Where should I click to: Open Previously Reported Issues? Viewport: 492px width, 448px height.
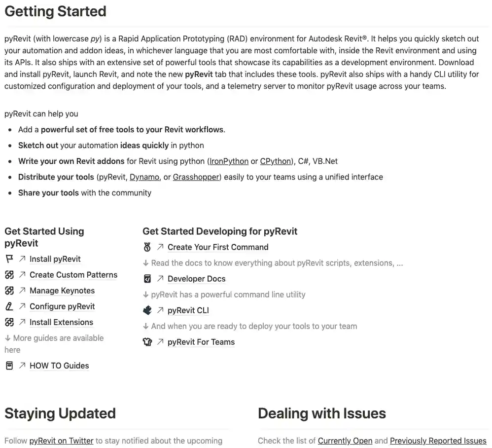[x=438, y=441]
